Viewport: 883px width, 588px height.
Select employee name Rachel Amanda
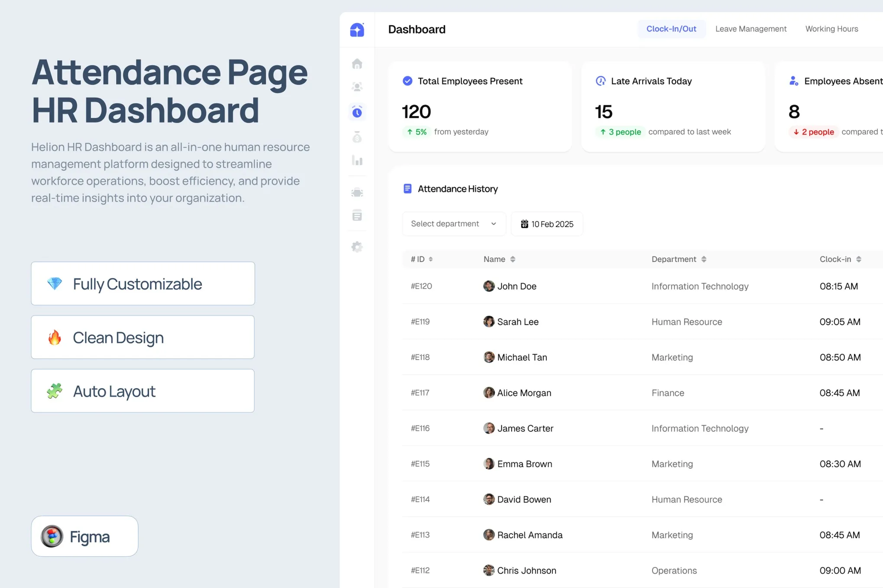pos(529,535)
